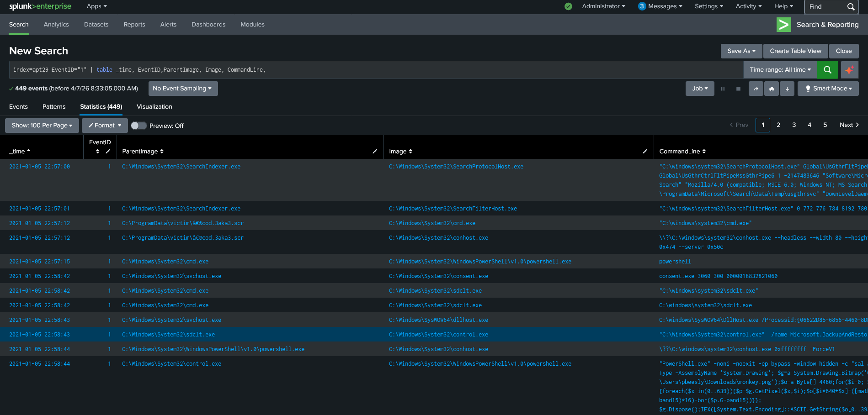
Task: Click the Close button
Action: [x=844, y=51]
